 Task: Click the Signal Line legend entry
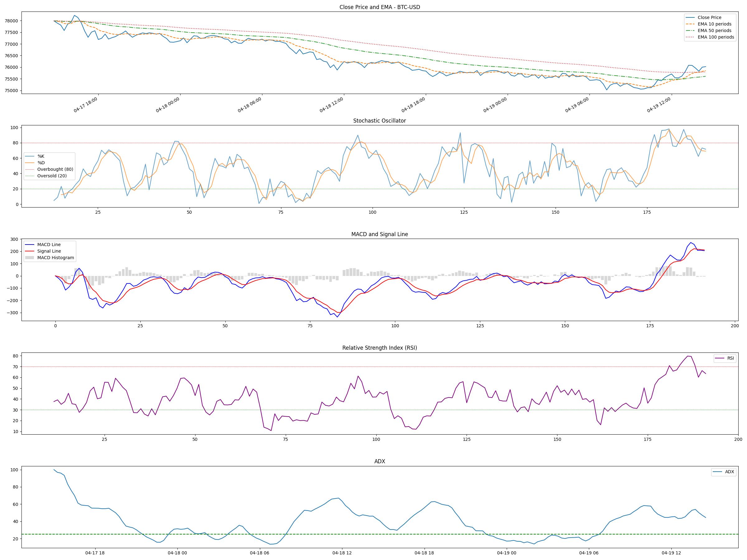[x=49, y=251]
